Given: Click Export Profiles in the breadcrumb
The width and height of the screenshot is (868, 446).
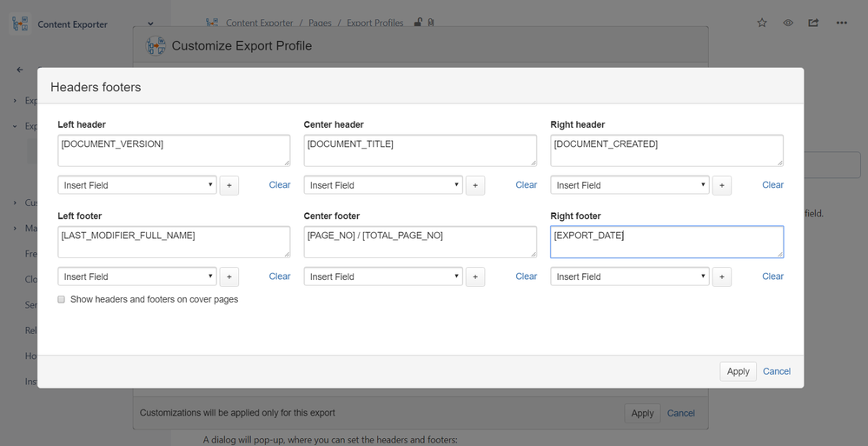Looking at the screenshot, I should [x=374, y=23].
